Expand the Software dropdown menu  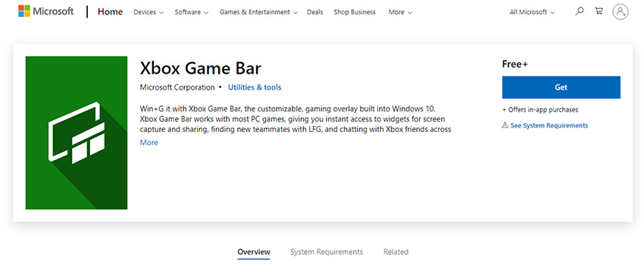tap(192, 12)
